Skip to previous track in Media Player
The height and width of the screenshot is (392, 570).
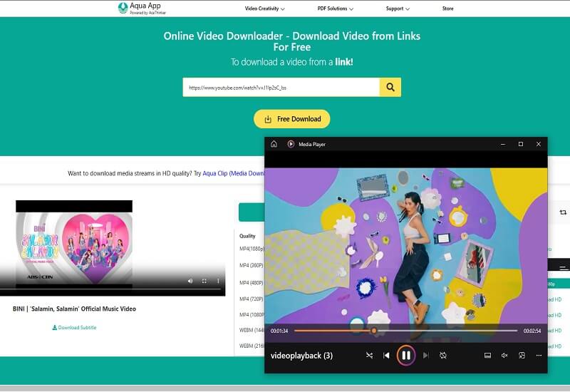coord(386,355)
